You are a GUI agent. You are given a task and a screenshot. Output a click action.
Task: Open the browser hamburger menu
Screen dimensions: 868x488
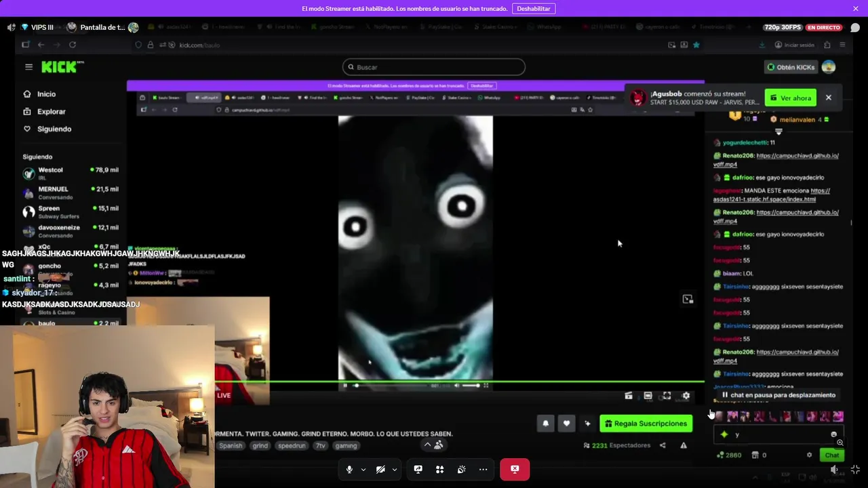tap(842, 45)
